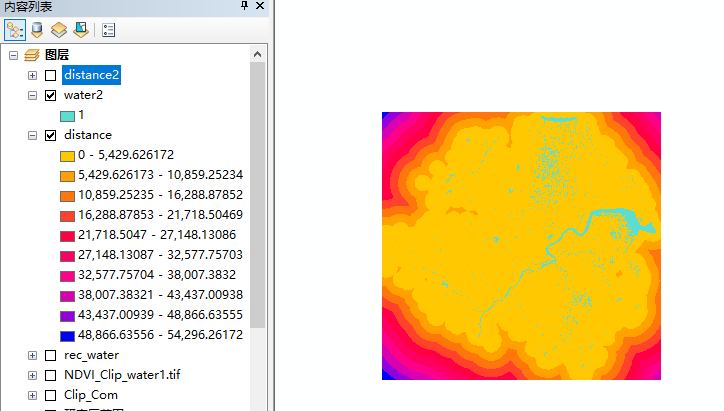The width and height of the screenshot is (724, 411).
Task: Turn on NDVI_Clip_water1.tif layer checkbox
Action: (50, 375)
